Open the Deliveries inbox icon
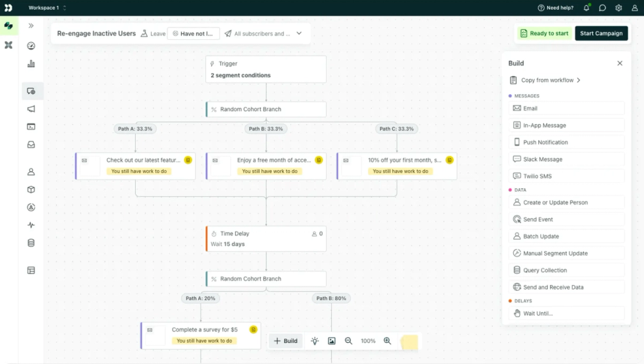This screenshot has width=644, height=364. tap(31, 144)
